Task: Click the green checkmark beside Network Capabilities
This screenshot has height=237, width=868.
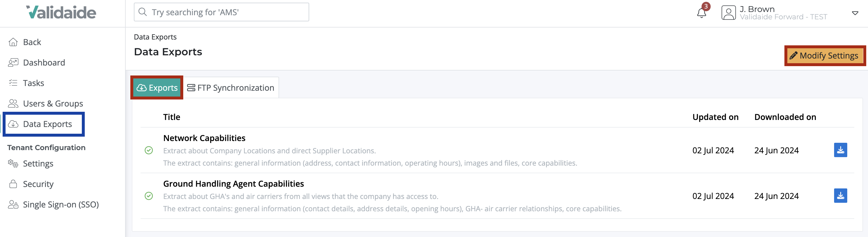Action: click(x=149, y=151)
